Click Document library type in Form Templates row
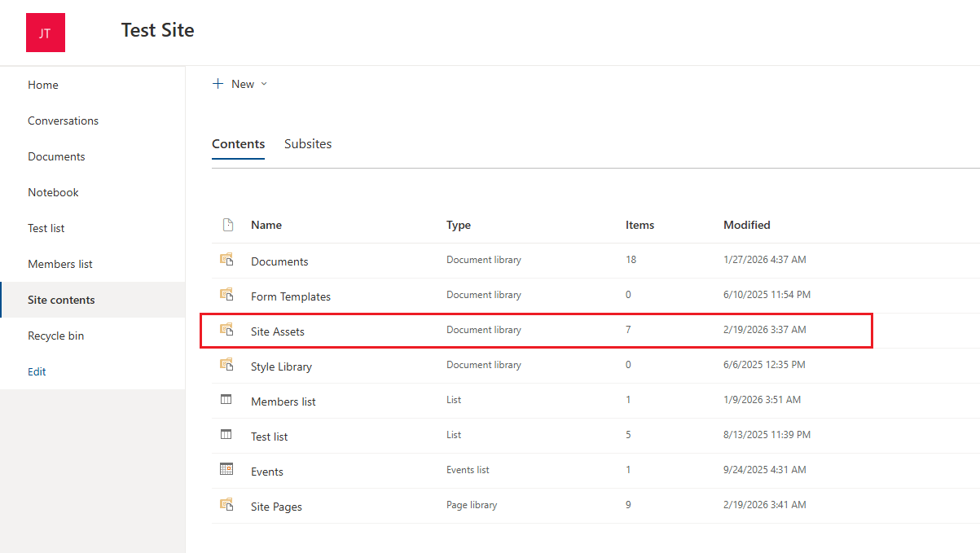 (484, 295)
